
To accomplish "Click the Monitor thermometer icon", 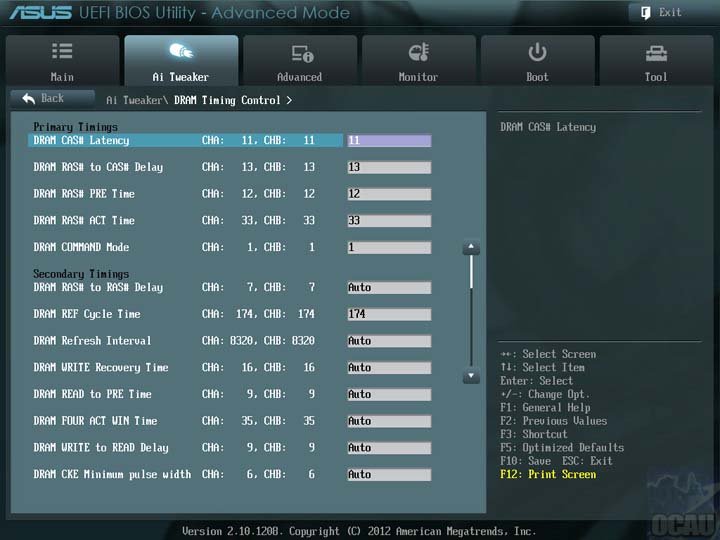I will pyautogui.click(x=419, y=52).
